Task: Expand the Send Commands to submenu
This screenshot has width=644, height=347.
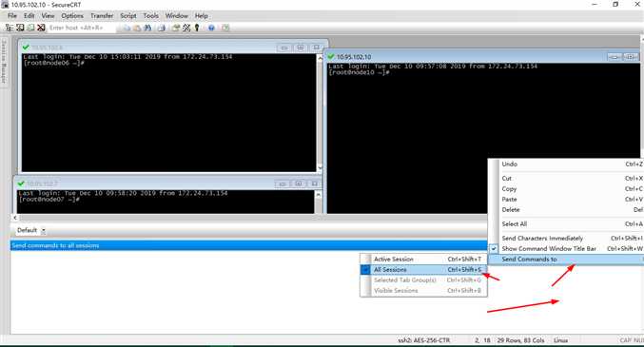Action: (566, 260)
